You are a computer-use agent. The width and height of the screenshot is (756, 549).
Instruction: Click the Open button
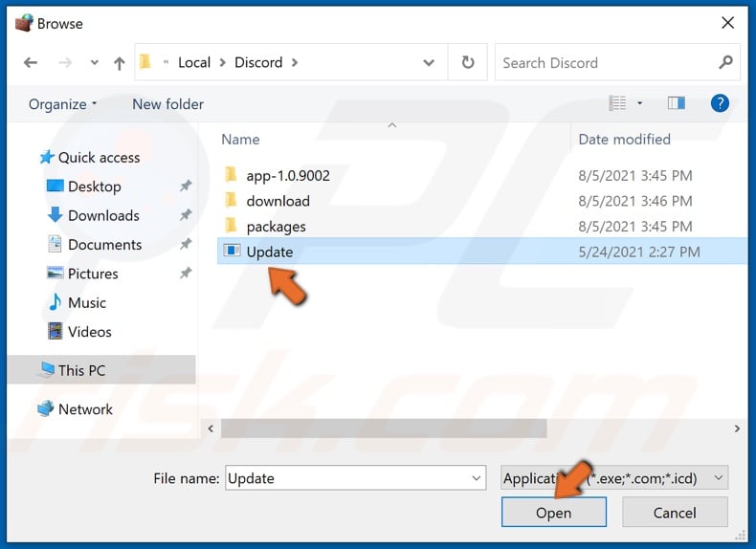pyautogui.click(x=553, y=513)
